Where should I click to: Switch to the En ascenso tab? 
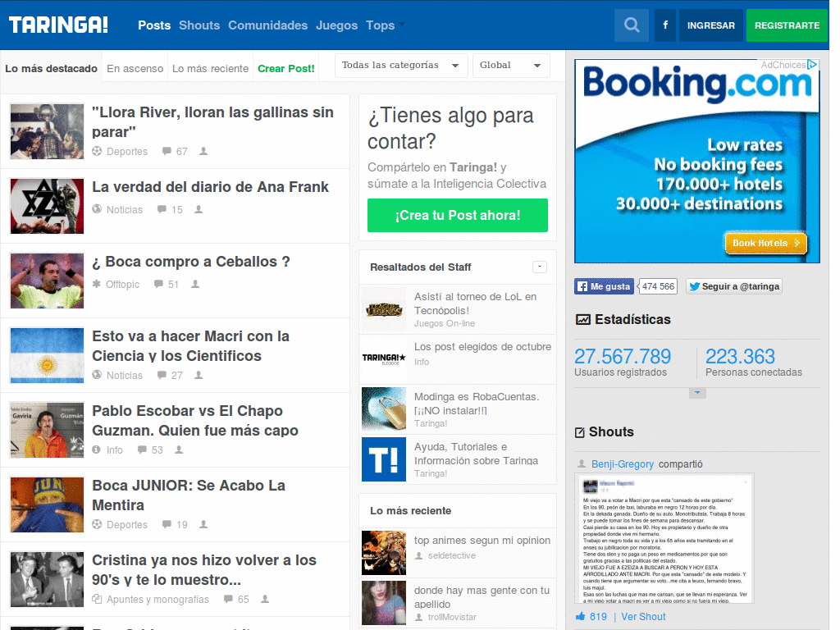click(135, 69)
